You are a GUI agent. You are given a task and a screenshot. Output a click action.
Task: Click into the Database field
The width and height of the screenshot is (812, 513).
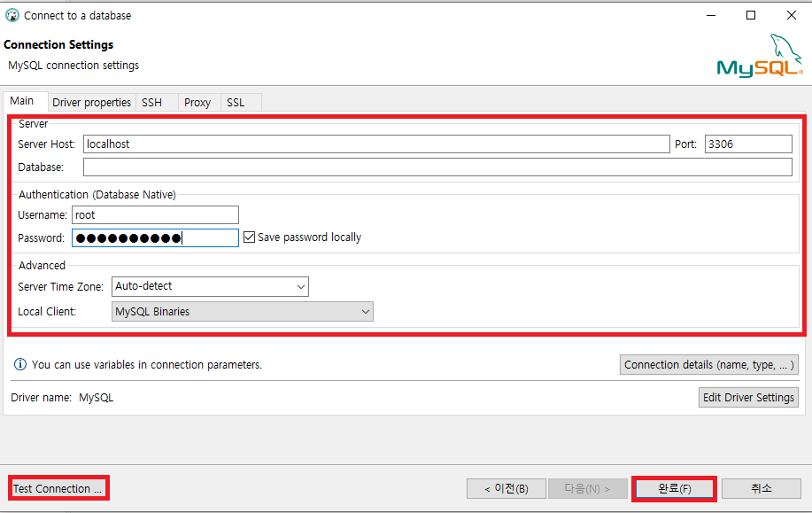[437, 167]
